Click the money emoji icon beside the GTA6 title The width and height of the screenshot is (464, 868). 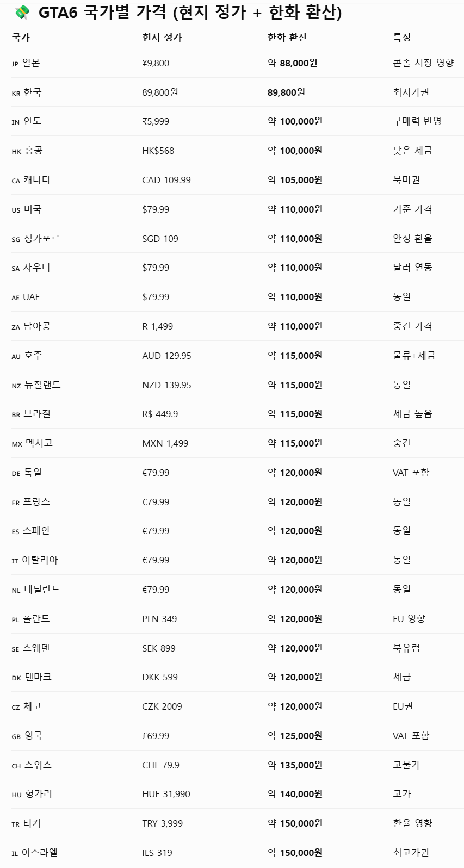(22, 11)
